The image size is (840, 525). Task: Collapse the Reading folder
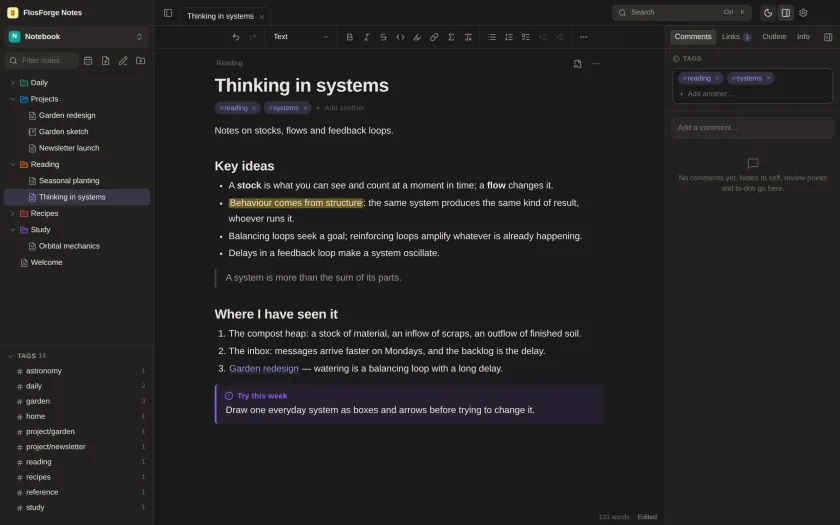pyautogui.click(x=13, y=164)
